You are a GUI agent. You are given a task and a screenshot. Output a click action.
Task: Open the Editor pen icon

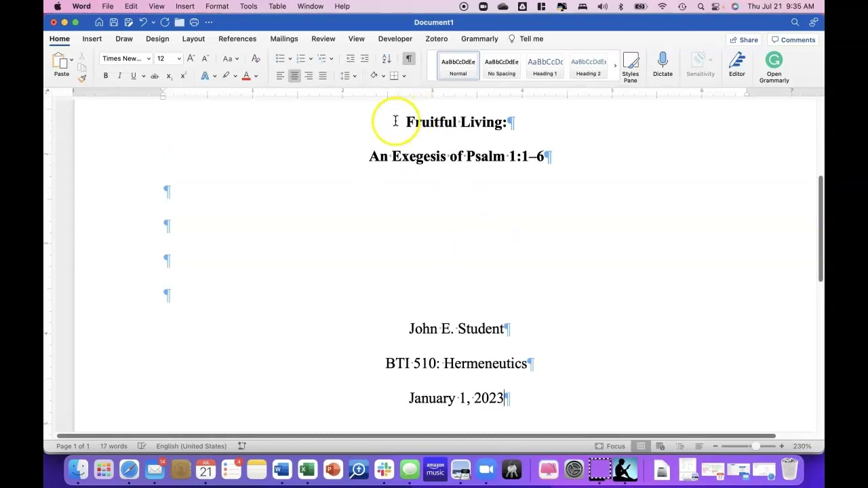coord(737,65)
